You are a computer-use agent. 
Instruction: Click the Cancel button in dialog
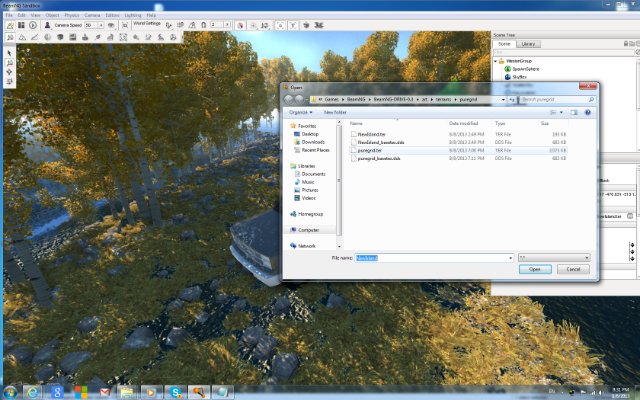[573, 269]
